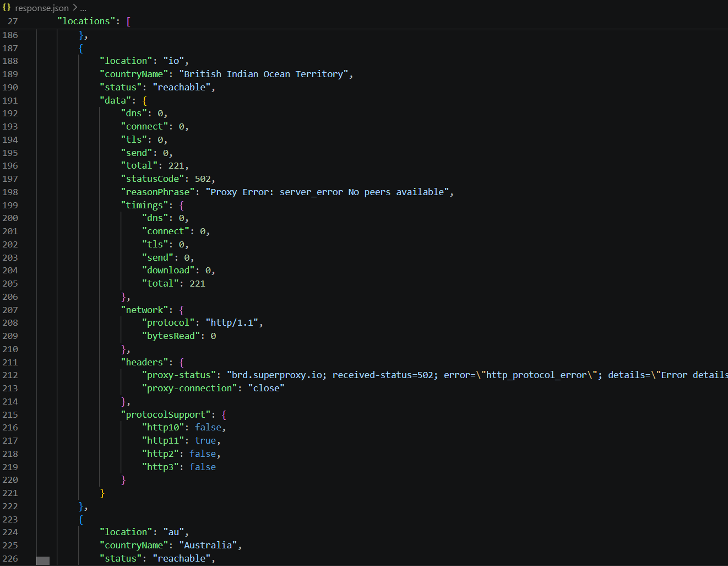This screenshot has width=728, height=566.
Task: Click the "reachable" value on line 190
Action: [182, 88]
